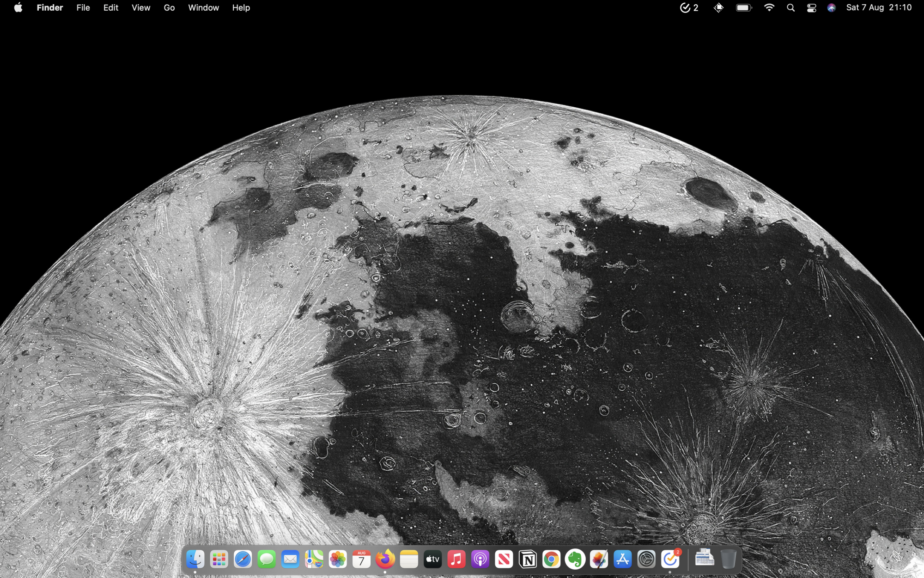Open the Go menu
Image resolution: width=924 pixels, height=578 pixels.
tap(169, 8)
